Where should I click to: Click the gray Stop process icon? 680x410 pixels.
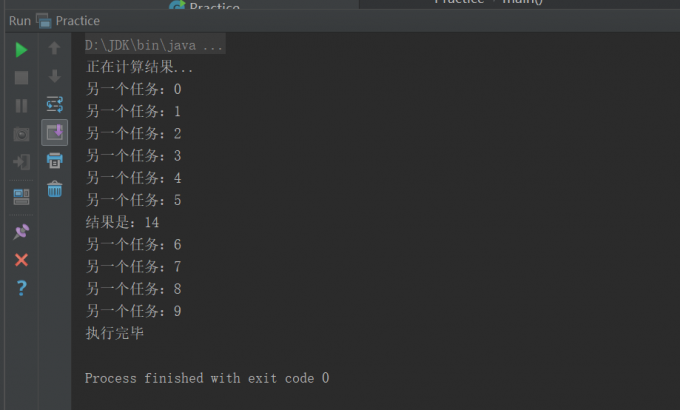click(21, 77)
